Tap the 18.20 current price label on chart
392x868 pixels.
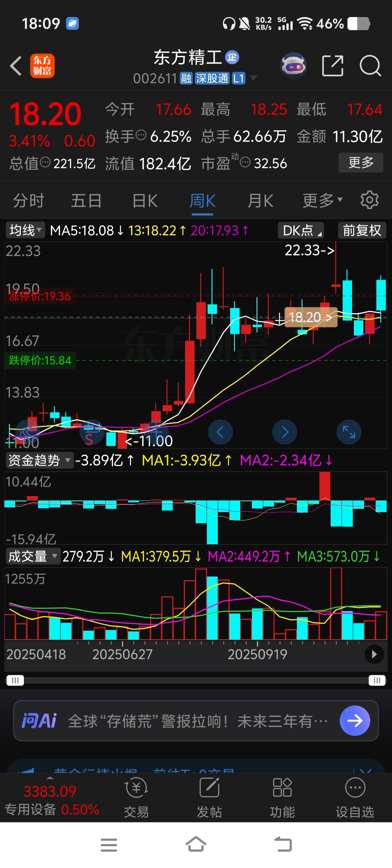click(x=311, y=317)
